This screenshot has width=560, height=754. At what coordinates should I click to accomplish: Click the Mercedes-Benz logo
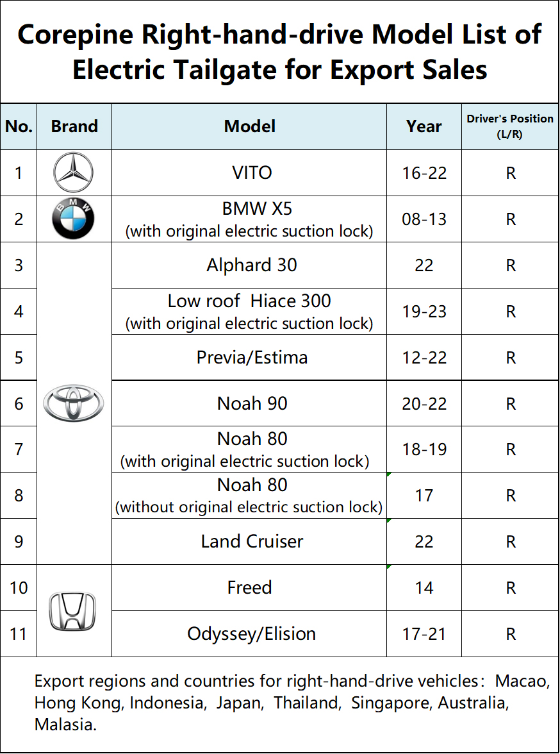(74, 173)
